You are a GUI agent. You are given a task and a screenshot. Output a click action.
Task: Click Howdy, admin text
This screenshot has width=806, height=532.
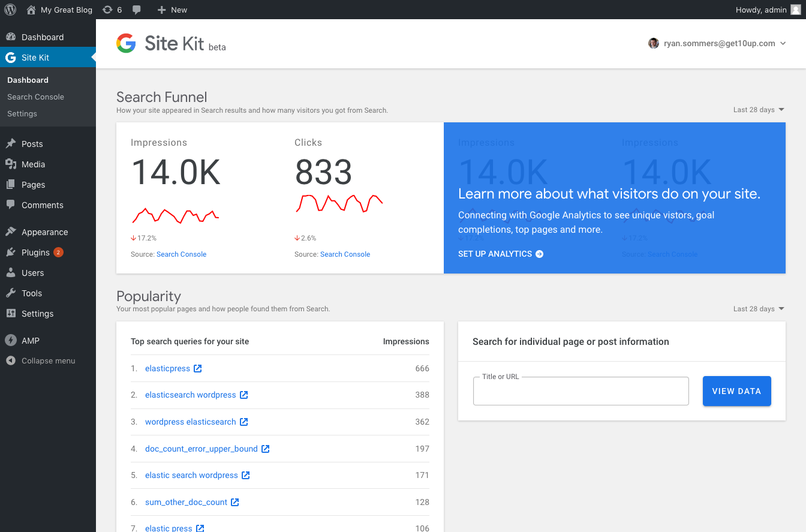(760, 10)
